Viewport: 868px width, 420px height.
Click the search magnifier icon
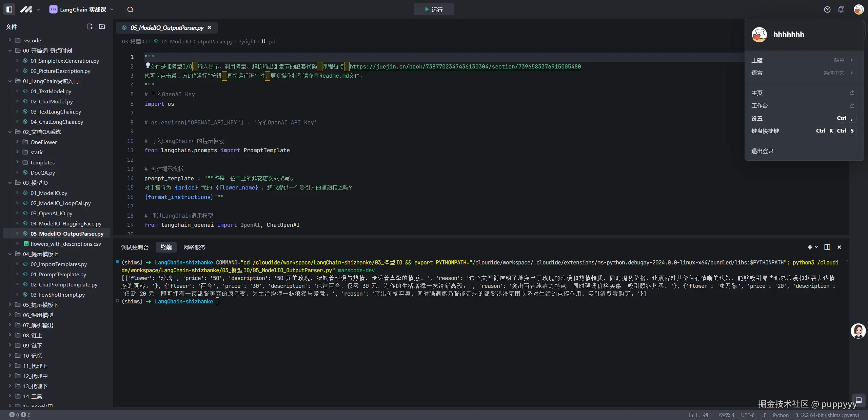pyautogui.click(x=130, y=9)
